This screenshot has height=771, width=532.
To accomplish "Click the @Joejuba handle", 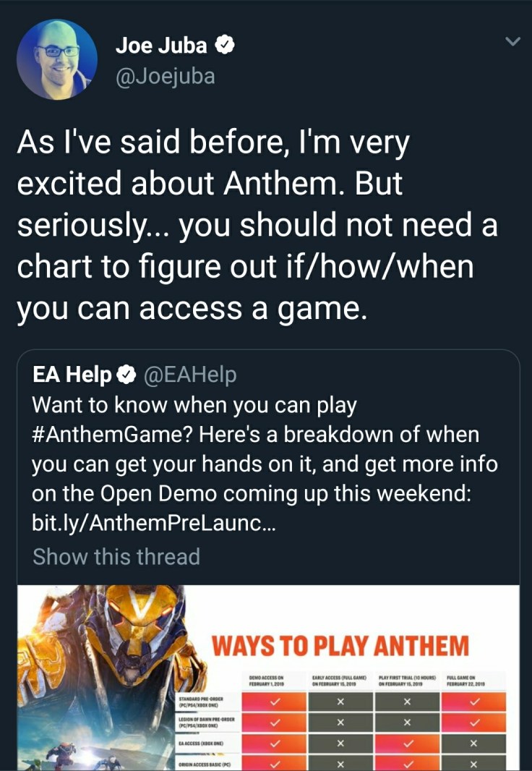I will coord(165,76).
